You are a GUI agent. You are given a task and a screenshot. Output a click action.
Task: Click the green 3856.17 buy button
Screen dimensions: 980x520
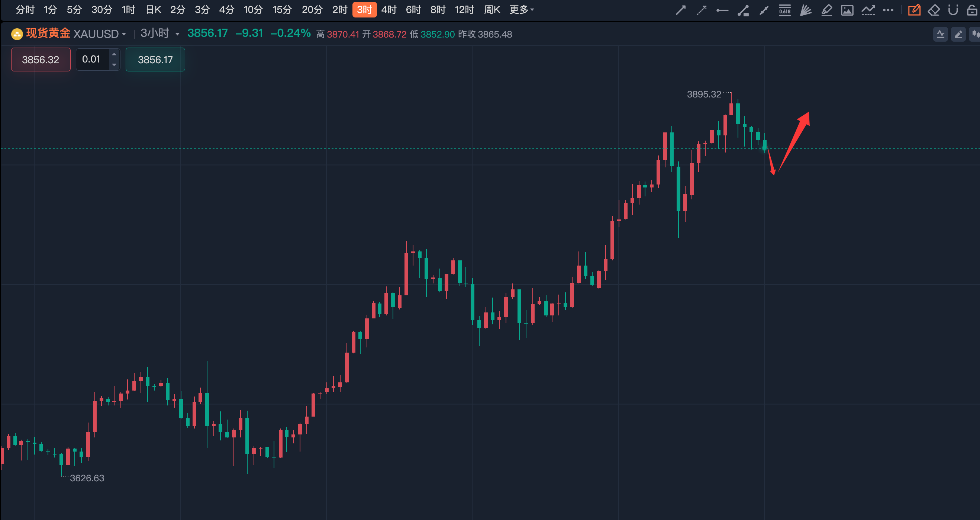coord(155,60)
